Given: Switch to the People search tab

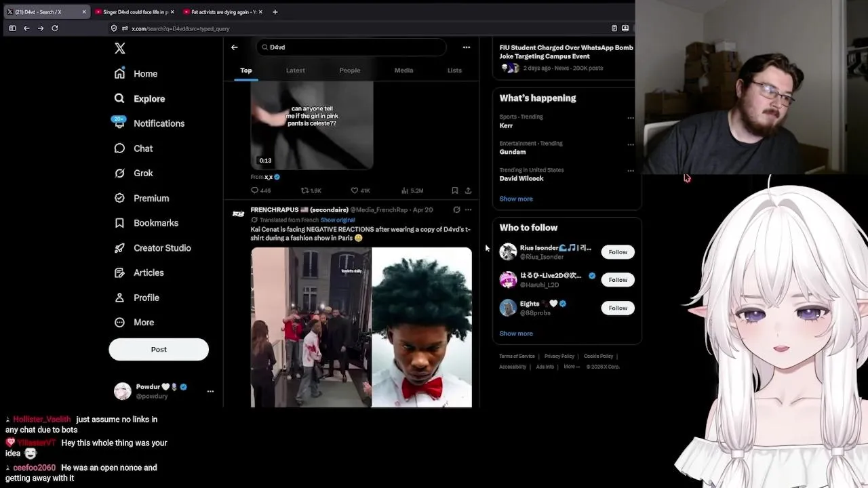Looking at the screenshot, I should tap(350, 70).
